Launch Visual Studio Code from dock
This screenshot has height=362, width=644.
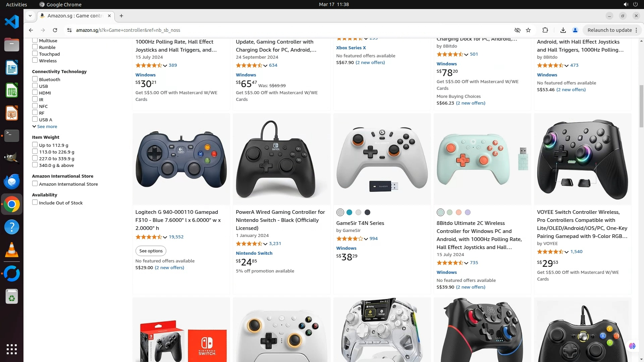(x=12, y=22)
